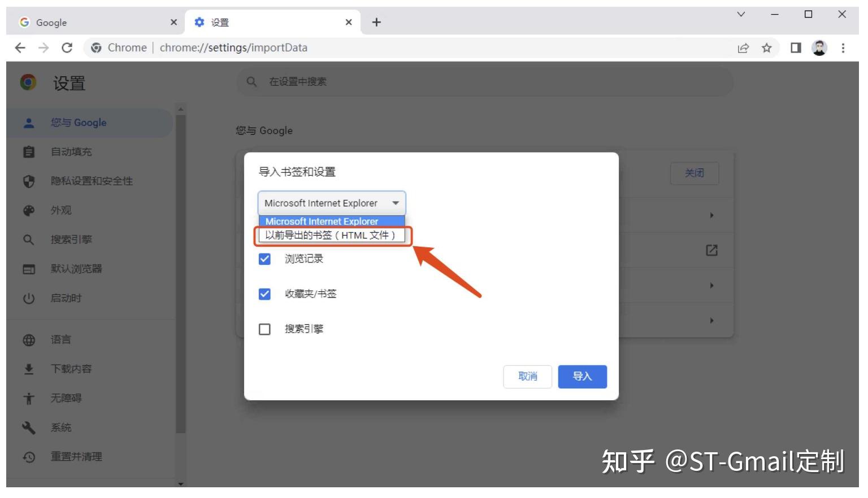
Task: Open the side panel icon
Action: coord(796,48)
